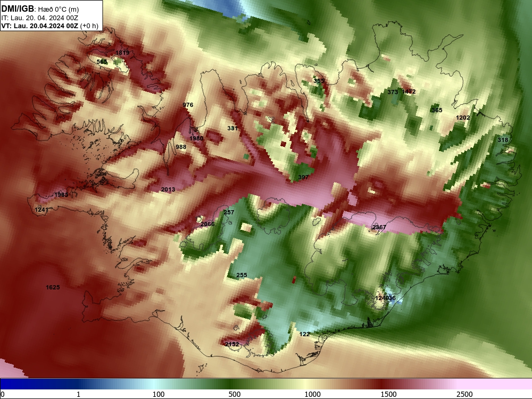Click the 1000 legend tick label
Image resolution: width=532 pixels, height=399 pixels.
pos(312,394)
